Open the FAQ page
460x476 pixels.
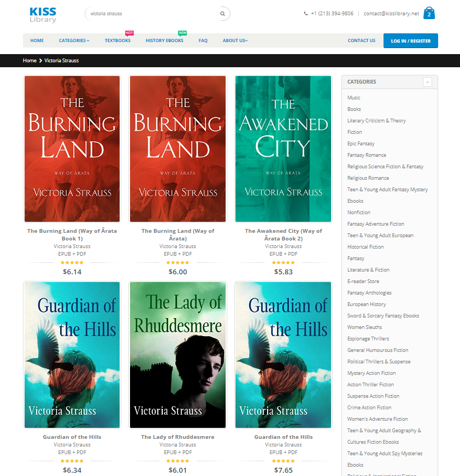tap(203, 40)
